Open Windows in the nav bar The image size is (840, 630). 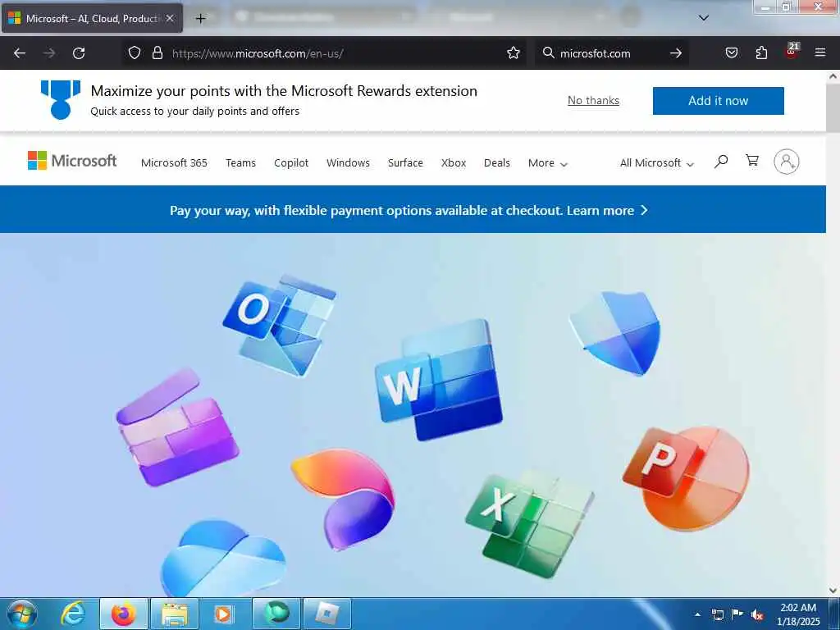point(348,163)
